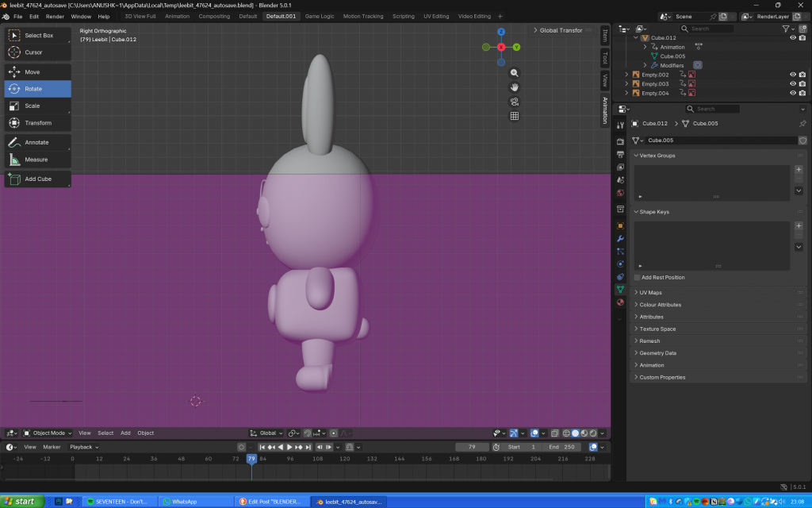This screenshot has height=508, width=812.
Task: Hide Empty.002 with its eye icon
Action: click(792, 75)
